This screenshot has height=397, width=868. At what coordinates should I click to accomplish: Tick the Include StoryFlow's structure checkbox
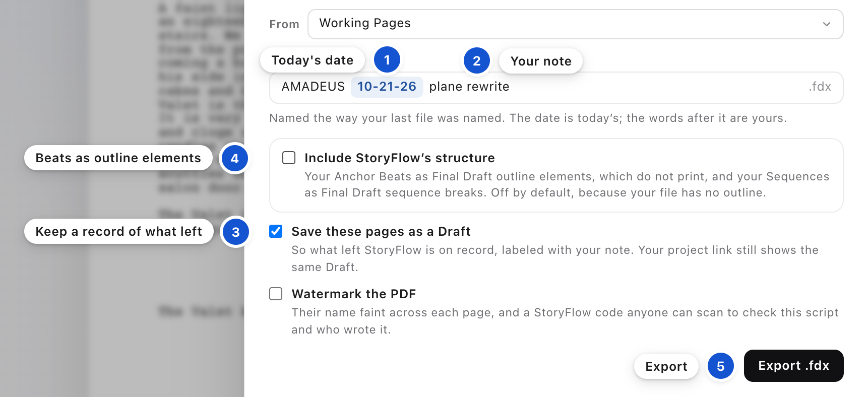[x=289, y=158]
